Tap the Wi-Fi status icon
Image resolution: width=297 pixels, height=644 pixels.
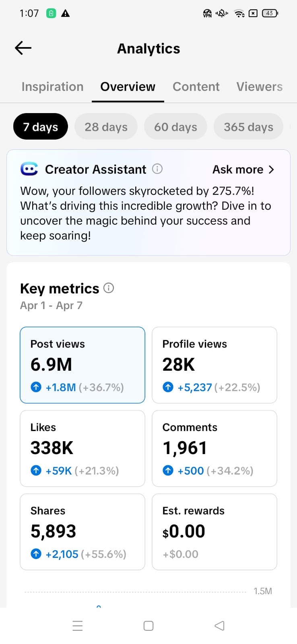click(x=239, y=13)
